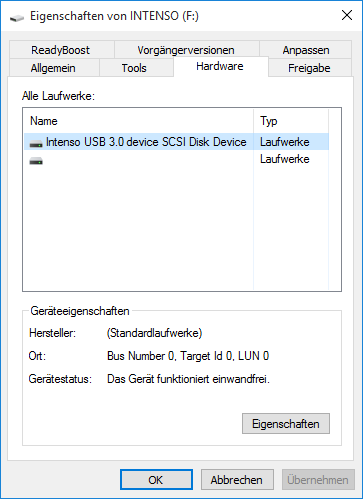Close the properties dialog with X

click(347, 15)
